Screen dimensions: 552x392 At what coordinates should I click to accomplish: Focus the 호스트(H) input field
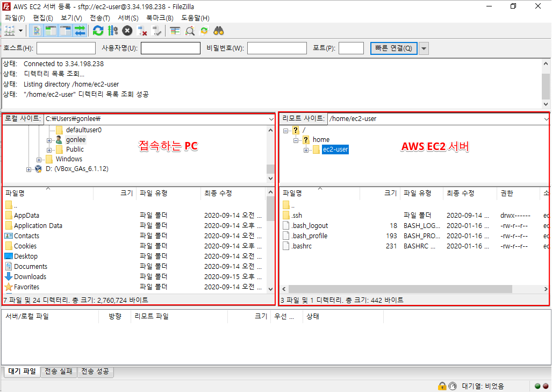(x=66, y=48)
